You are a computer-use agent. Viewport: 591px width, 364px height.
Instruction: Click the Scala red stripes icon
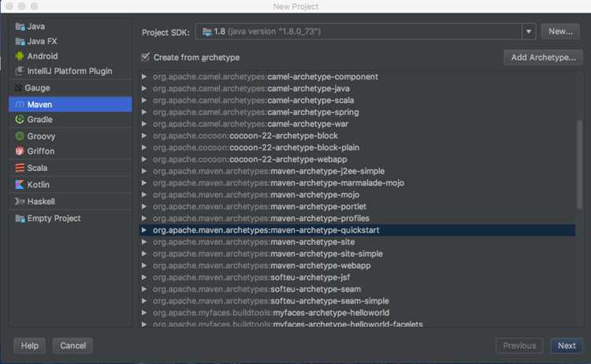click(20, 168)
